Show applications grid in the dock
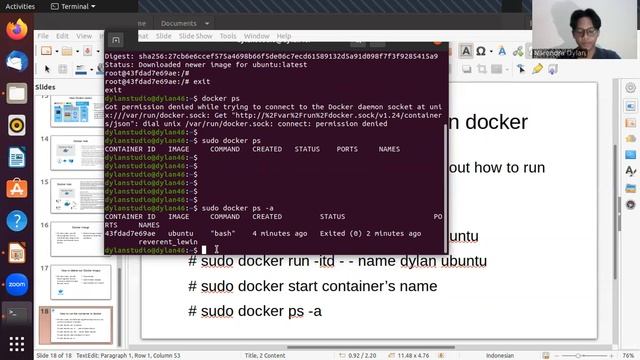 pyautogui.click(x=17, y=344)
